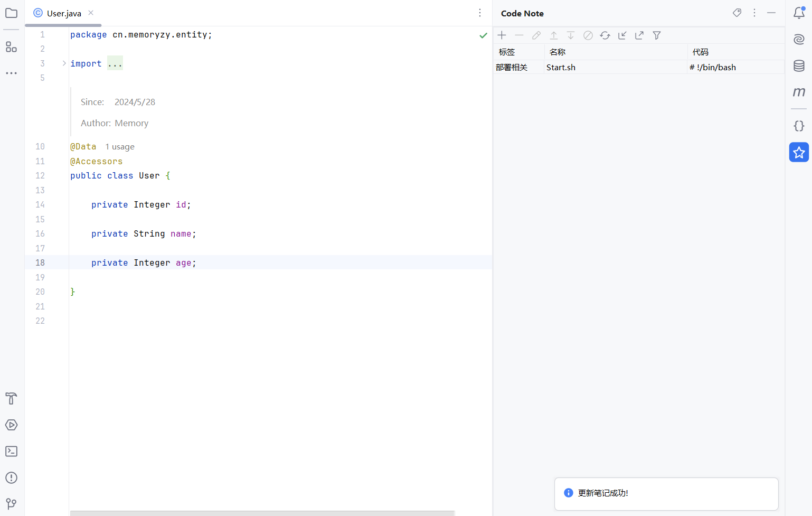Open the filter funnel in Code Note toolbar

coord(657,35)
